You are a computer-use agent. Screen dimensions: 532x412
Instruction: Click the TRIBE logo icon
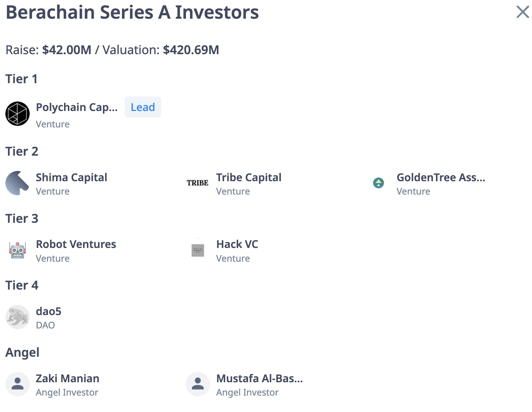[x=197, y=183]
